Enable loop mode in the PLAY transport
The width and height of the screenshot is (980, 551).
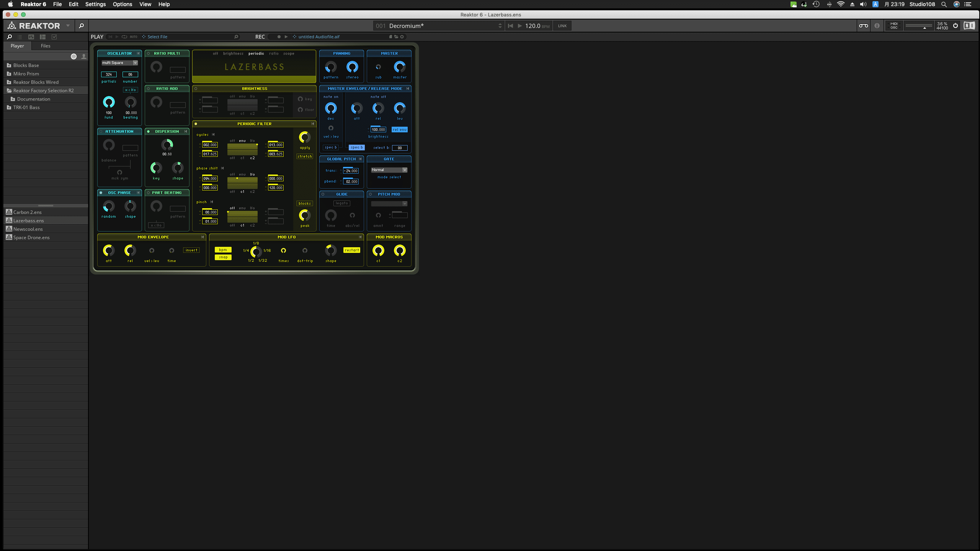pyautogui.click(x=124, y=37)
